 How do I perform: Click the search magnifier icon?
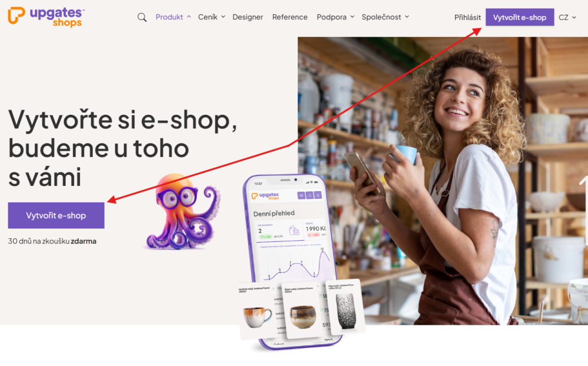(x=142, y=17)
